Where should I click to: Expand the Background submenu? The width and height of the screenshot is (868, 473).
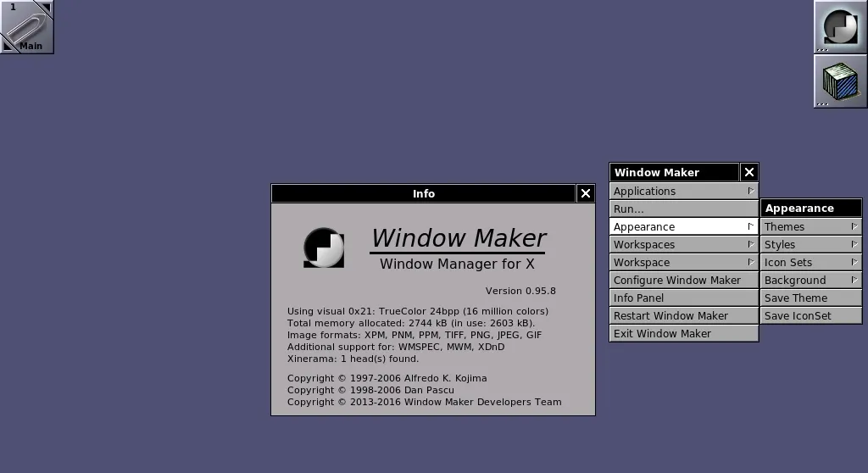coord(811,280)
